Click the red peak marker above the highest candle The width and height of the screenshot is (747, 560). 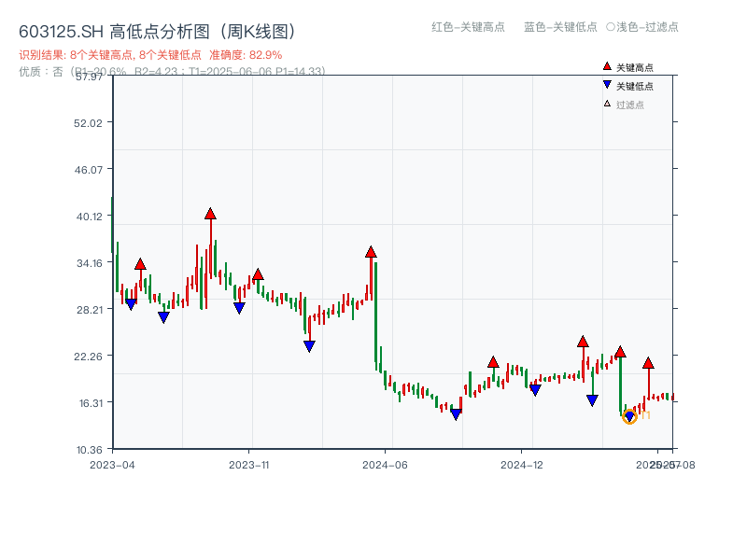click(211, 214)
